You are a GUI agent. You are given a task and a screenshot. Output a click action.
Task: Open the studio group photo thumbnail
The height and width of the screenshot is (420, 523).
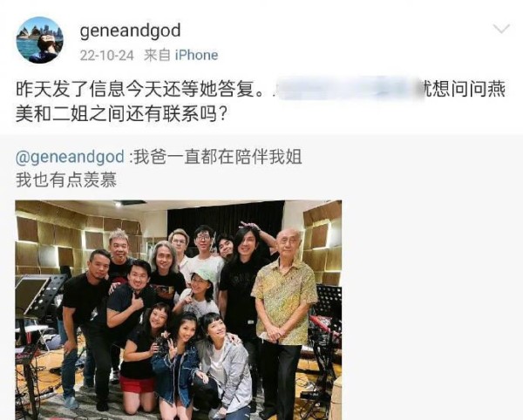point(179,310)
